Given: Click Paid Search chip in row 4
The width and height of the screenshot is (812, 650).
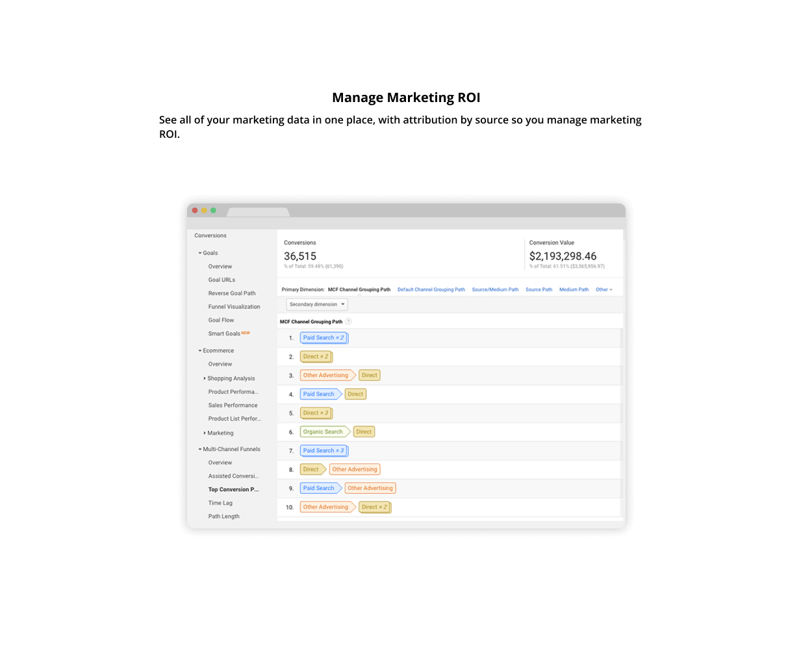Looking at the screenshot, I should tap(320, 395).
